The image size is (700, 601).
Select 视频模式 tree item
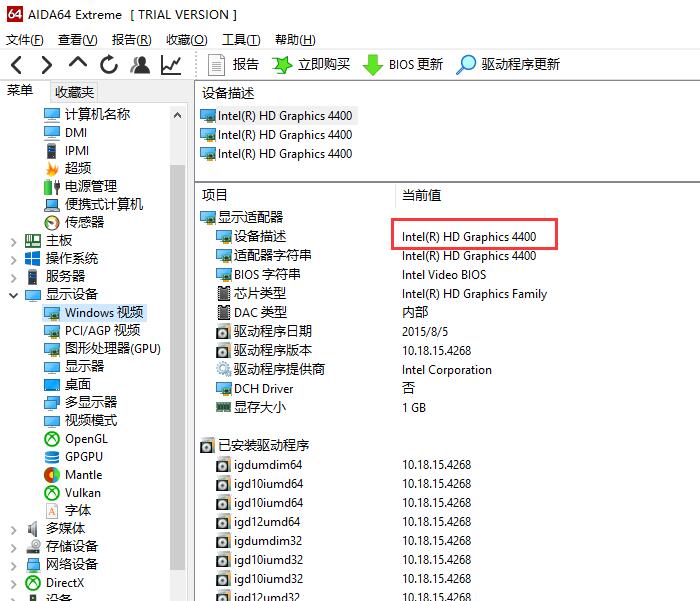click(x=80, y=421)
